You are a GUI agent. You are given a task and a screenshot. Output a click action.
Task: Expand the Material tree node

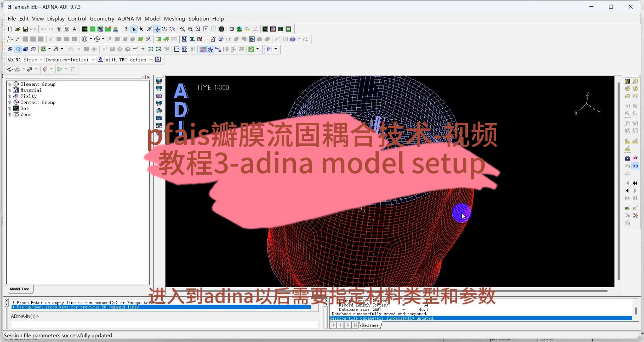pos(10,90)
